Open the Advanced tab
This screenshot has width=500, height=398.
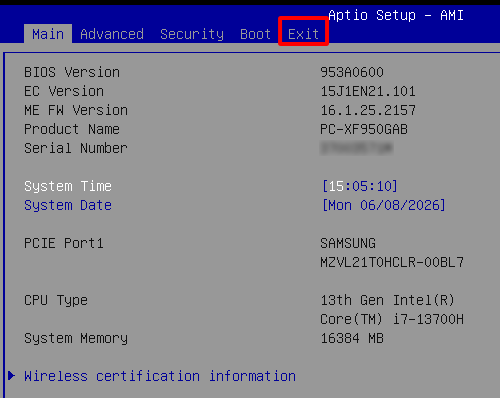click(112, 34)
